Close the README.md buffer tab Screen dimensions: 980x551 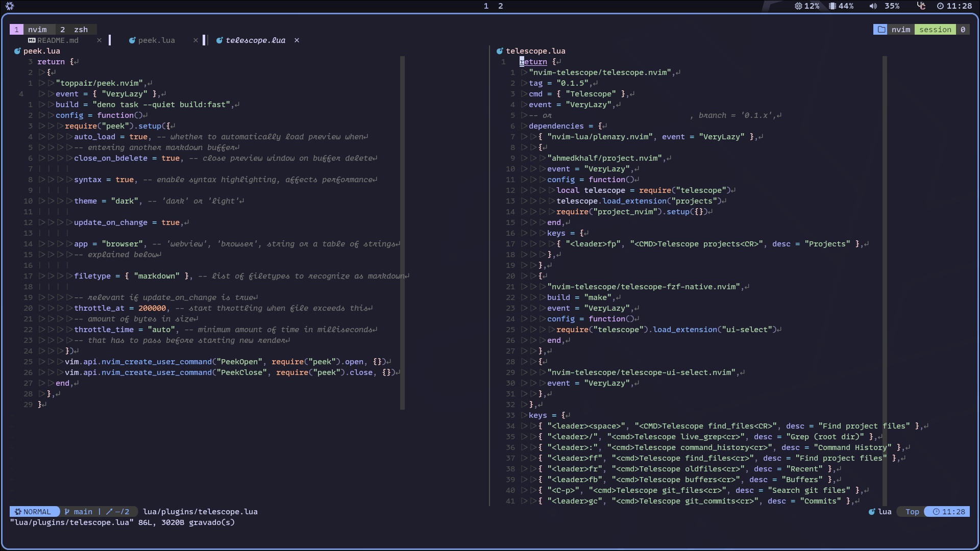pos(99,40)
